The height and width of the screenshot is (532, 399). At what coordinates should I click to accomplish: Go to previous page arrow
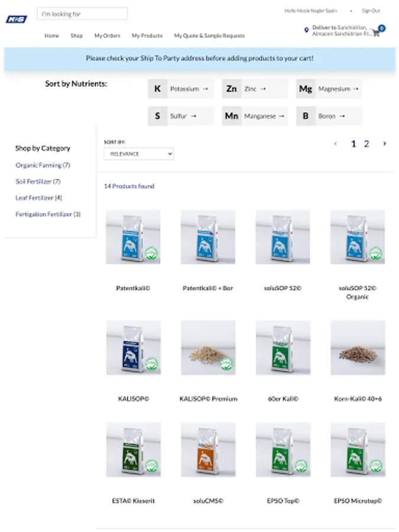pyautogui.click(x=336, y=144)
